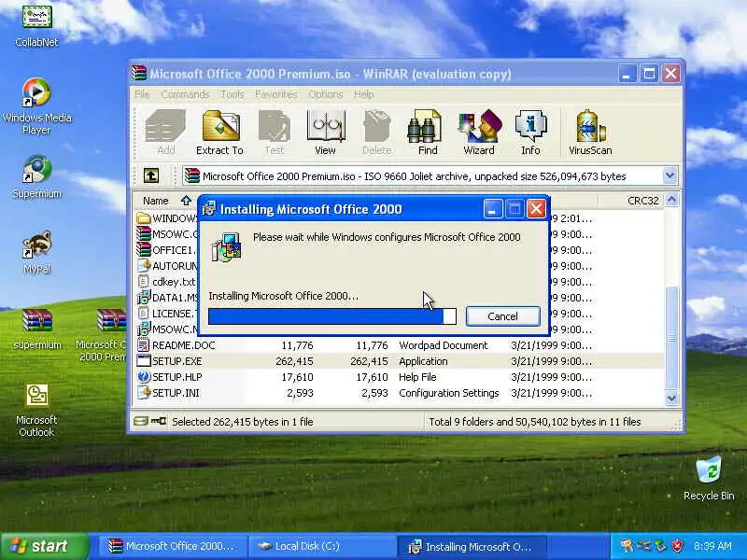Image resolution: width=747 pixels, height=560 pixels.
Task: Click the file list scroll down arrow
Action: tap(671, 398)
